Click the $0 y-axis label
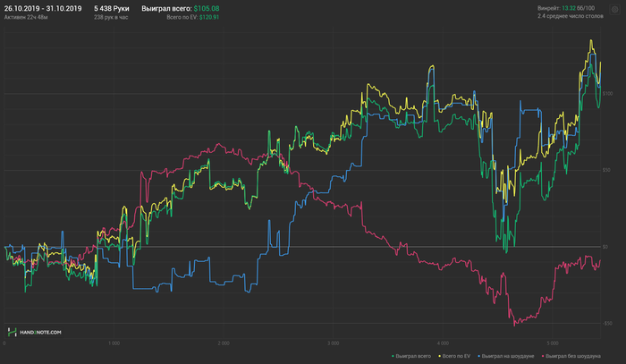The image size is (626, 364). pos(605,247)
